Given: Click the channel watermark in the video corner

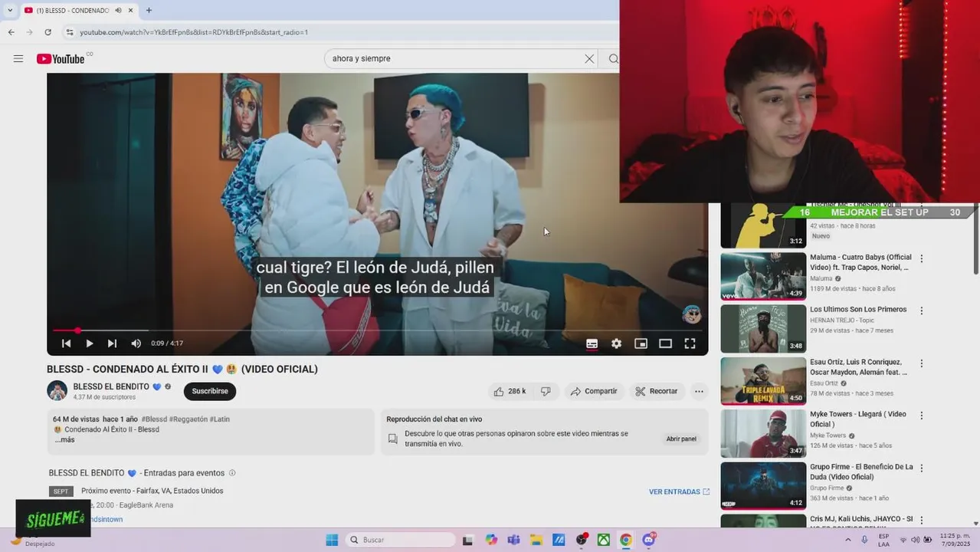Looking at the screenshot, I should click(692, 314).
